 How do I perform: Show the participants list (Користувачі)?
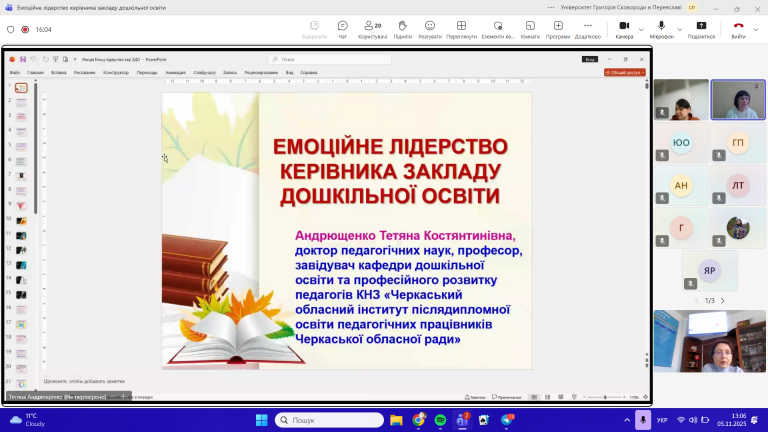pyautogui.click(x=372, y=28)
